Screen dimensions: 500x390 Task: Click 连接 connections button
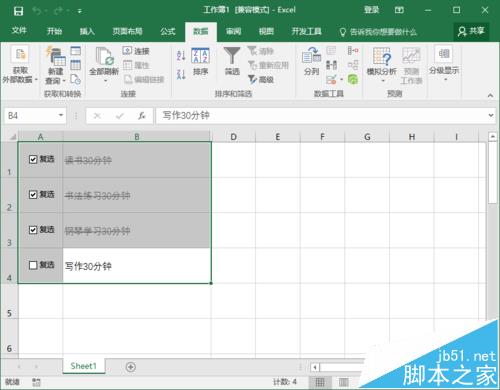click(x=136, y=51)
